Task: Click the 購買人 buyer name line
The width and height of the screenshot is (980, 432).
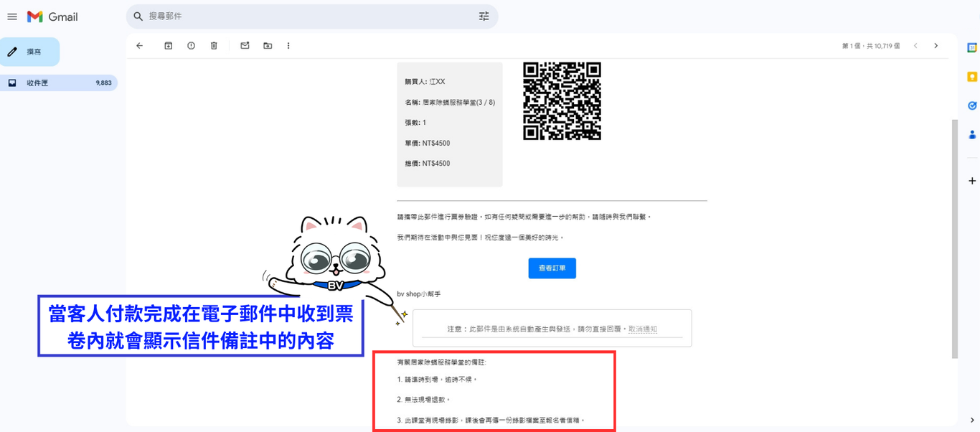Action: coord(425,82)
